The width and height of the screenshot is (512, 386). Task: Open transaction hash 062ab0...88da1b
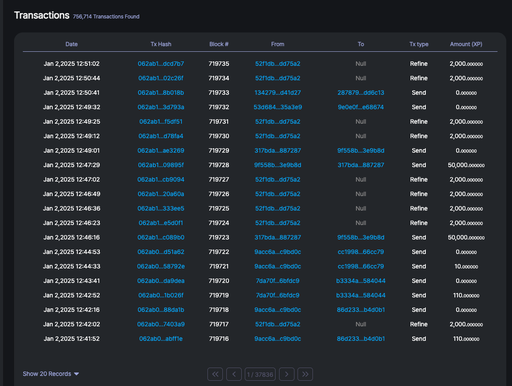pos(161,310)
